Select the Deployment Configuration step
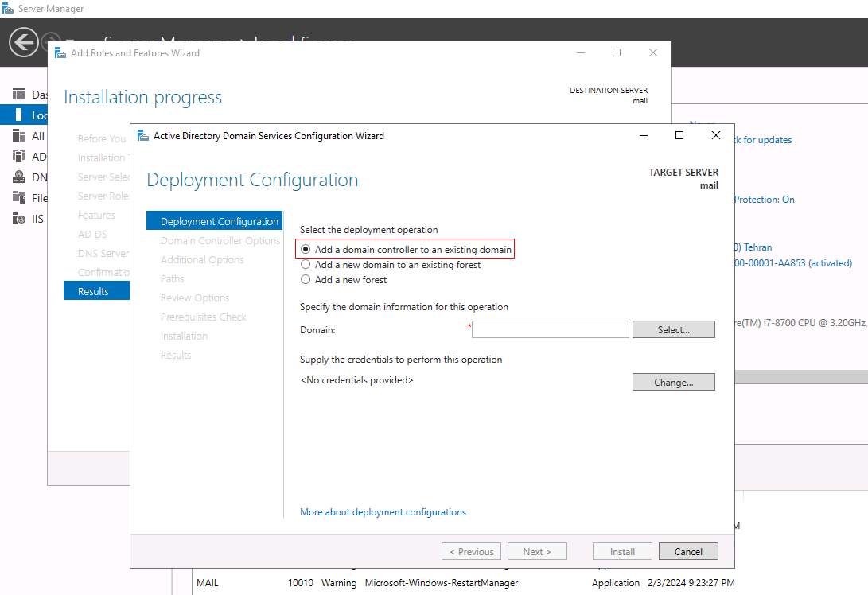868x595 pixels. [x=214, y=221]
